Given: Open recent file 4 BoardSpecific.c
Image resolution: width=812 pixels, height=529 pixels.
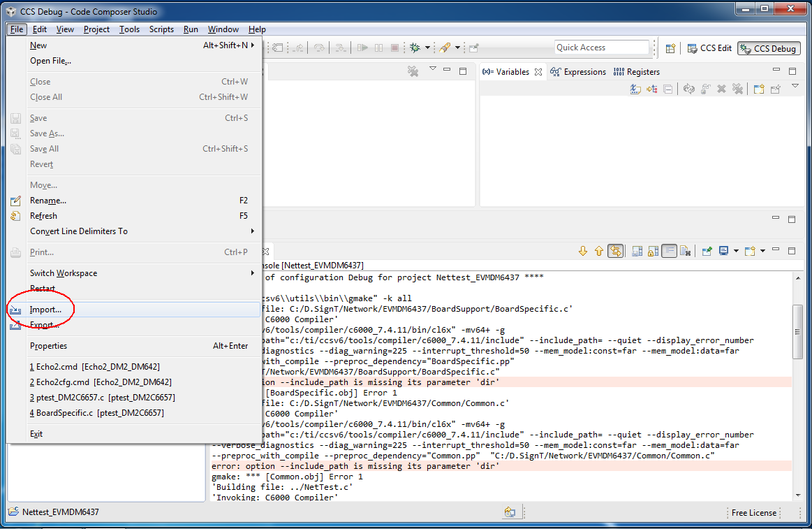Looking at the screenshot, I should click(133, 413).
